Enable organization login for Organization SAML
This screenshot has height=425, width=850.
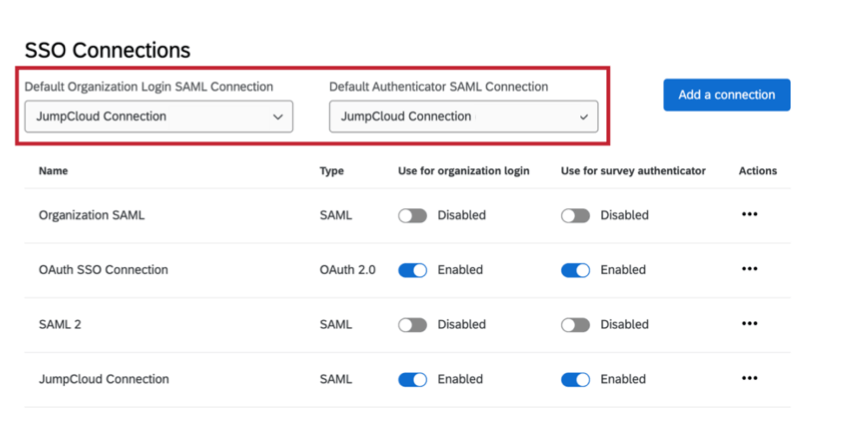tap(412, 215)
